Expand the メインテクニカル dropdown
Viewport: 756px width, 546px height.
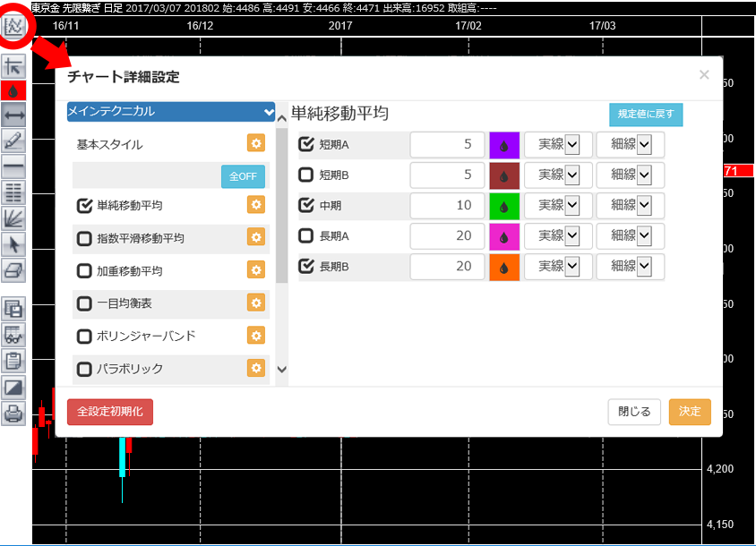pos(171,112)
